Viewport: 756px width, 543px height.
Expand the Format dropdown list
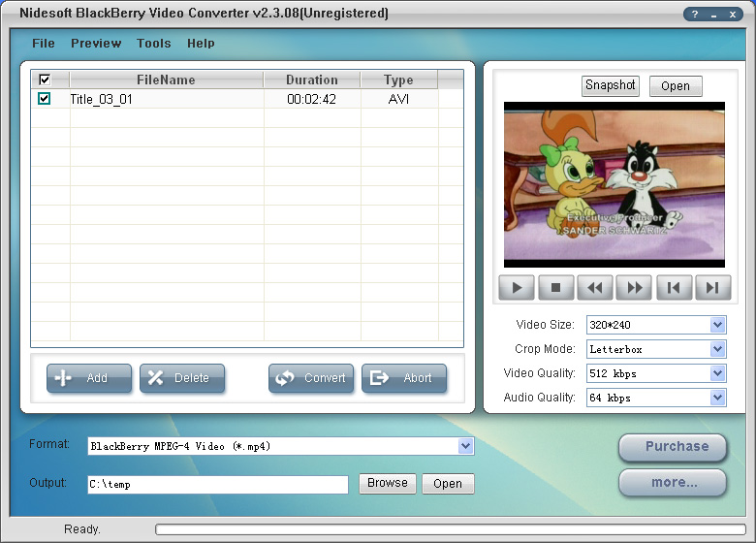click(466, 446)
